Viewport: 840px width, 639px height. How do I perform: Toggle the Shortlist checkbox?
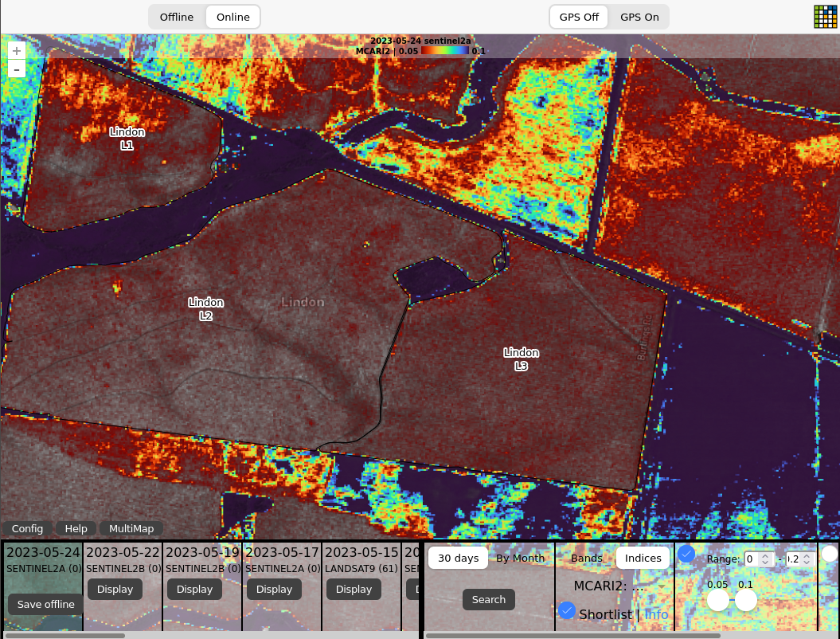click(x=567, y=610)
